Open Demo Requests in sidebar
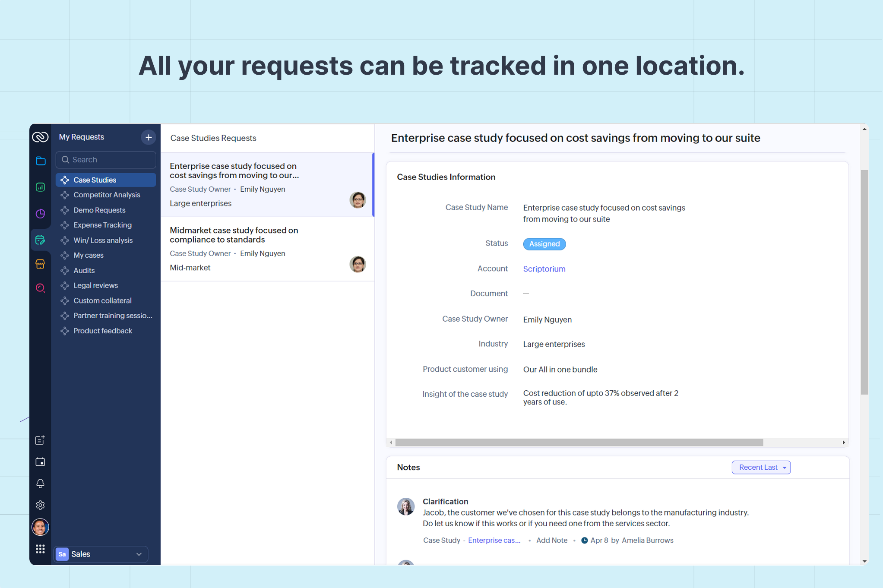The width and height of the screenshot is (883, 588). (x=99, y=210)
